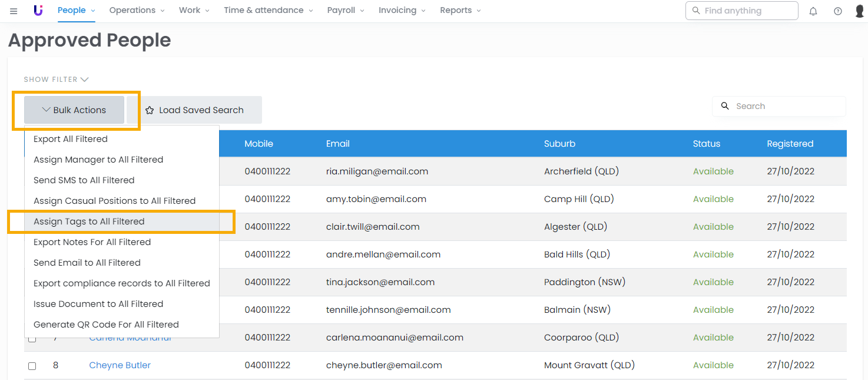Sort by the Registered column header

pos(790,144)
